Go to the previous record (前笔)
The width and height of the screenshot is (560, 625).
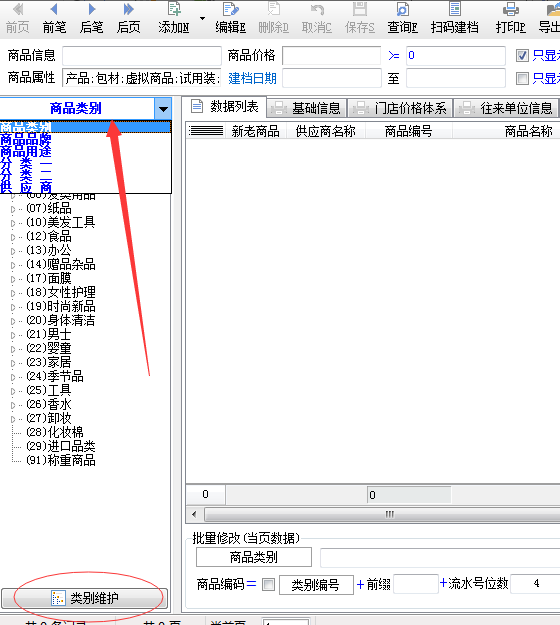(x=54, y=18)
